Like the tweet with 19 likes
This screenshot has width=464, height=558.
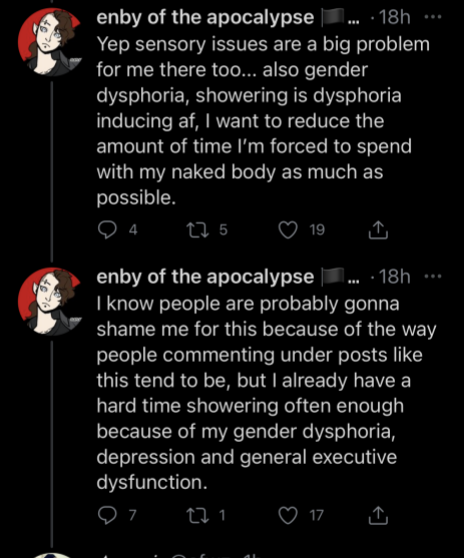tap(288, 230)
